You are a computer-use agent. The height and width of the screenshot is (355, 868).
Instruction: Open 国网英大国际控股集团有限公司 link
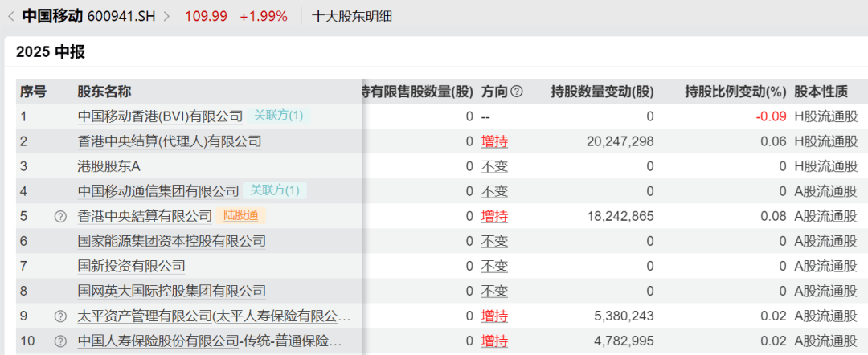[x=171, y=291]
